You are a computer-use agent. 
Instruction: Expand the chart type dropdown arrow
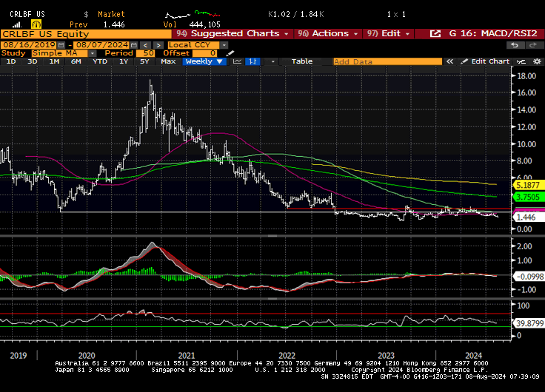[272, 61]
